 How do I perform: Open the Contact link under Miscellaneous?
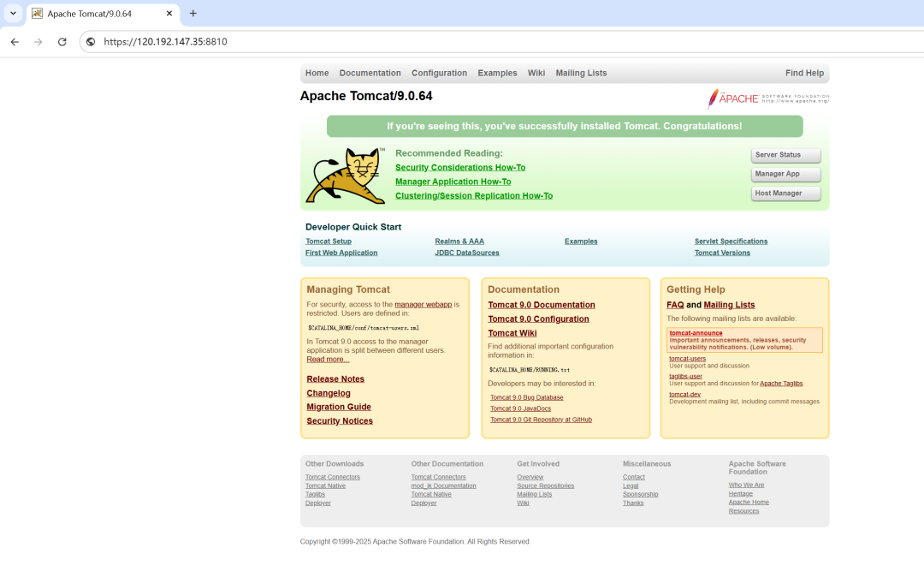pyautogui.click(x=633, y=477)
